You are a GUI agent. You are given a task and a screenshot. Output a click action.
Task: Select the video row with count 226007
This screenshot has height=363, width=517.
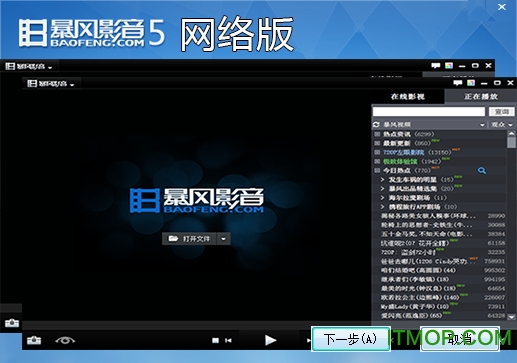(x=440, y=297)
